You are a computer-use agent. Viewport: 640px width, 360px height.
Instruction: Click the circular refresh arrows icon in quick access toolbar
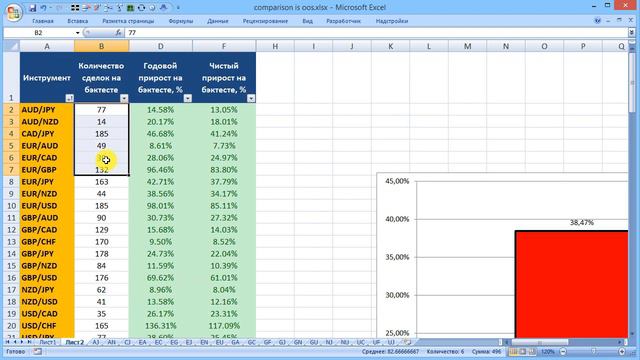pyautogui.click(x=141, y=8)
